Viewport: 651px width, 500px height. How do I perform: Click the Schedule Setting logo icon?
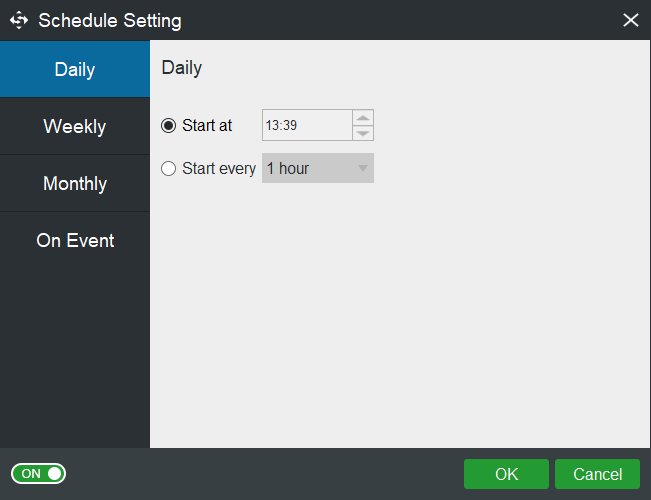click(19, 20)
